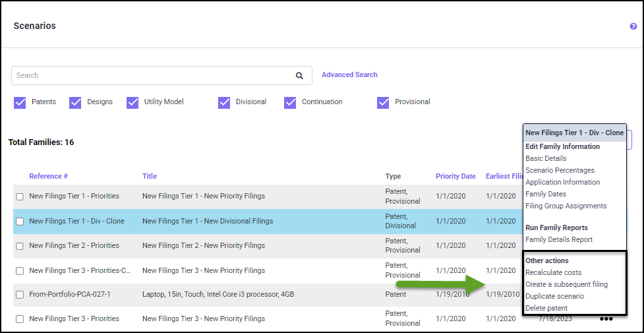
Task: Sort by Title column header
Action: point(150,177)
